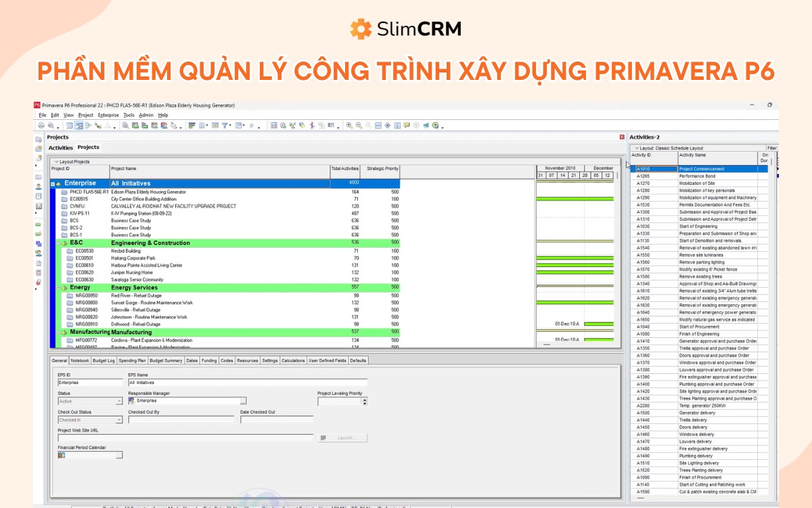The height and width of the screenshot is (508, 812).
Task: Click the Resources person icon in left sidebar
Action: point(37,188)
